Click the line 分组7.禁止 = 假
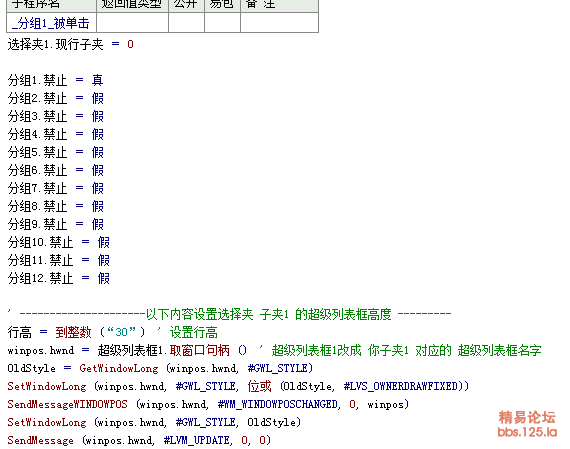 tap(56, 188)
